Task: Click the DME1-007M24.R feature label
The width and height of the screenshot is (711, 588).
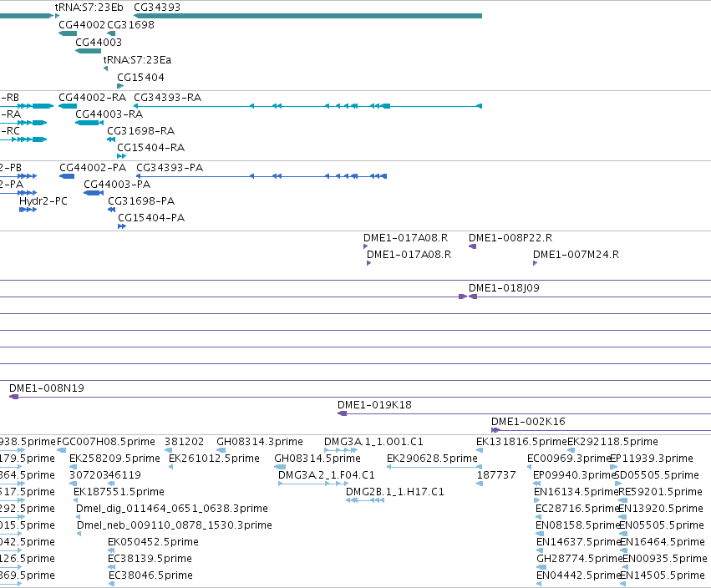Action: [576, 255]
